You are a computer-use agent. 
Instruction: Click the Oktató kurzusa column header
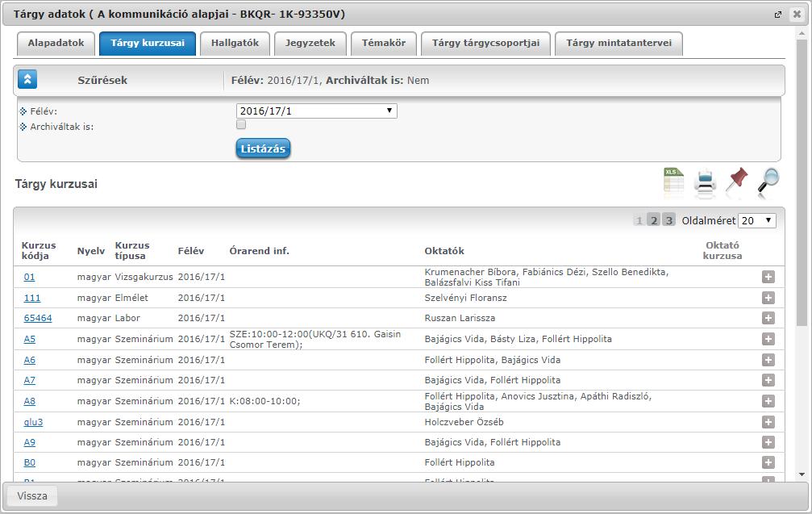[722, 251]
